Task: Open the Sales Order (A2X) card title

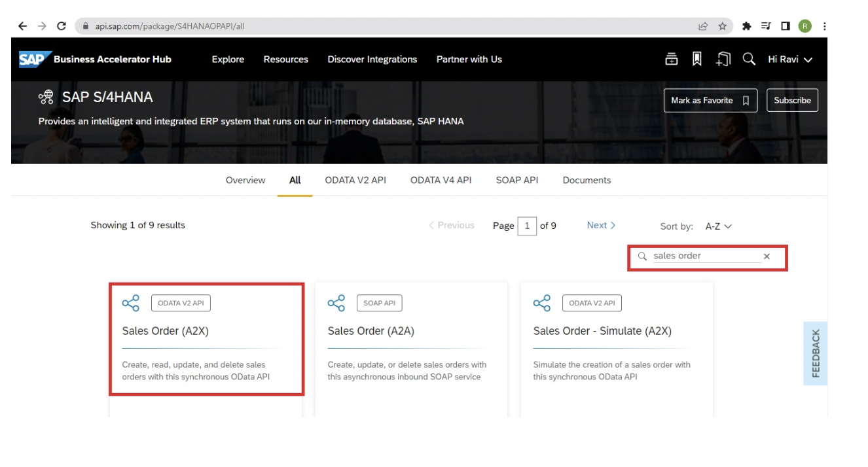Action: click(x=166, y=331)
